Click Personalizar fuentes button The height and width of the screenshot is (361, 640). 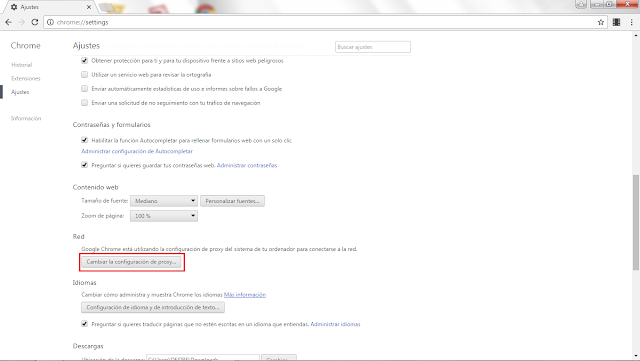(232, 201)
